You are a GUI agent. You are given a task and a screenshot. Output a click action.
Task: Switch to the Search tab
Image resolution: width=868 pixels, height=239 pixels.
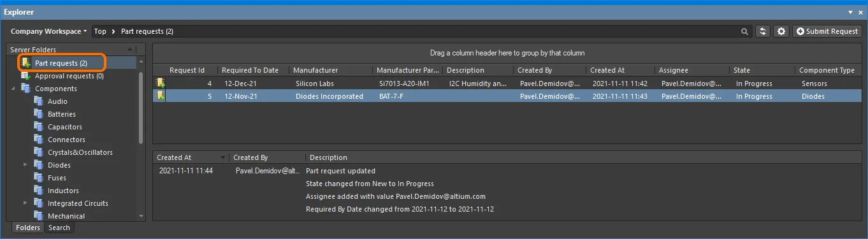59,228
